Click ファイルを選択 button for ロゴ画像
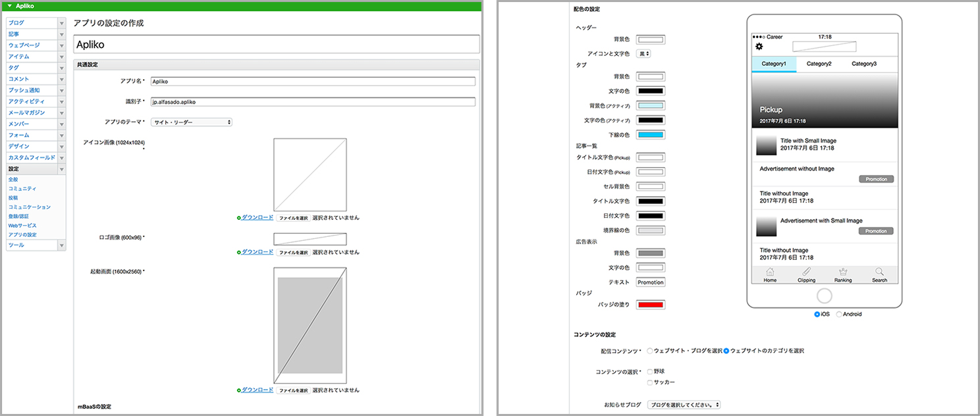This screenshot has height=416, width=980. point(293,252)
